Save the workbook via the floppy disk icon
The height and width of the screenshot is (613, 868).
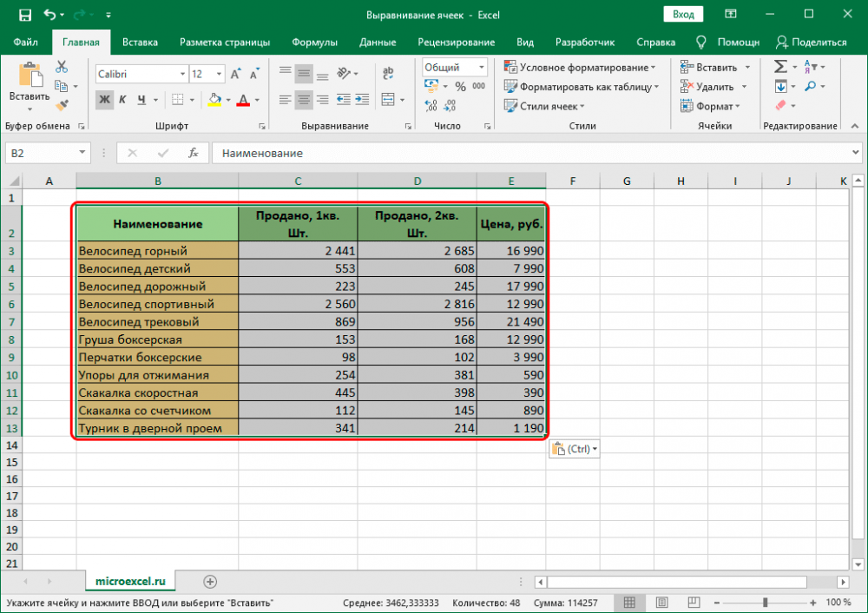[25, 15]
